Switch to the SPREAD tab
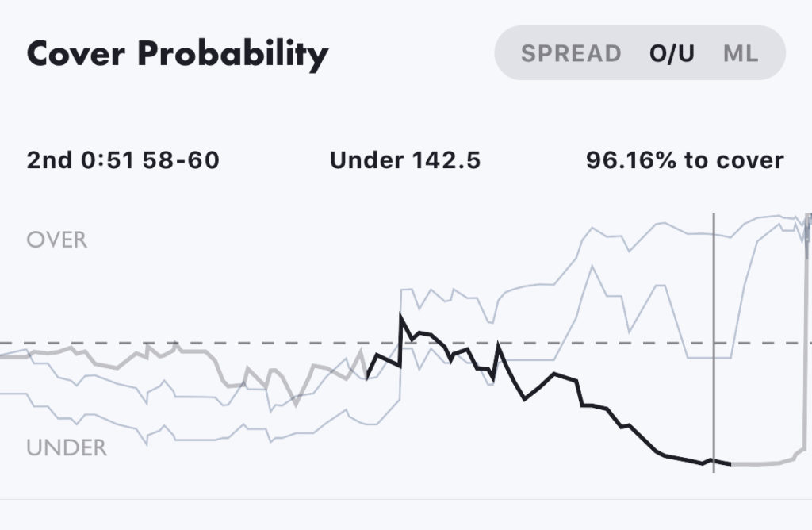 click(x=570, y=53)
